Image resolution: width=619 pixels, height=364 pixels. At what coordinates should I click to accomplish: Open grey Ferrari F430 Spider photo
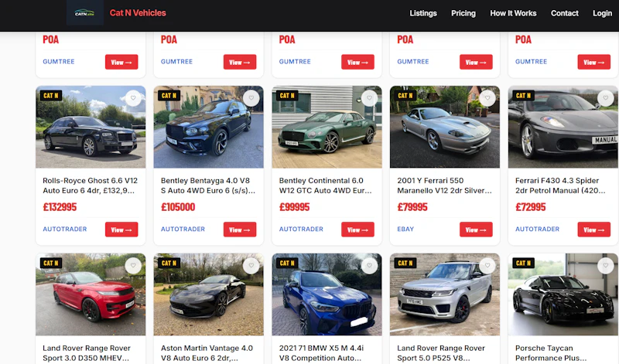(563, 127)
